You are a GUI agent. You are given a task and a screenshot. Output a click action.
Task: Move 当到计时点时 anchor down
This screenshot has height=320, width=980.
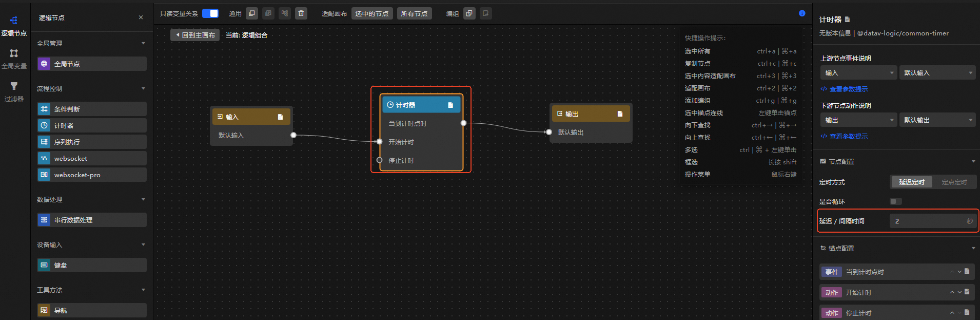click(x=959, y=272)
